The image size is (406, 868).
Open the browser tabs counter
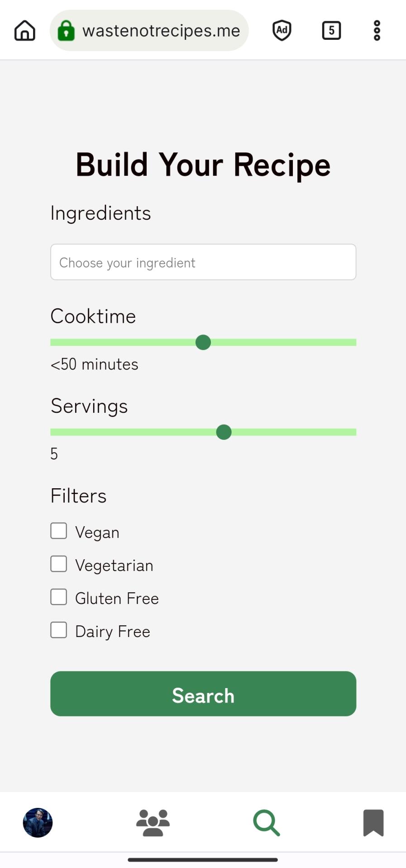point(331,31)
